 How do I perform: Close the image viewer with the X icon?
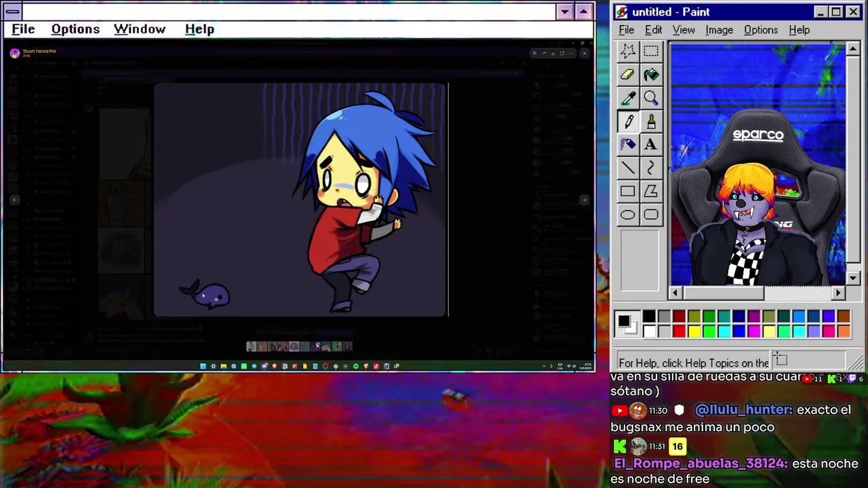[585, 54]
